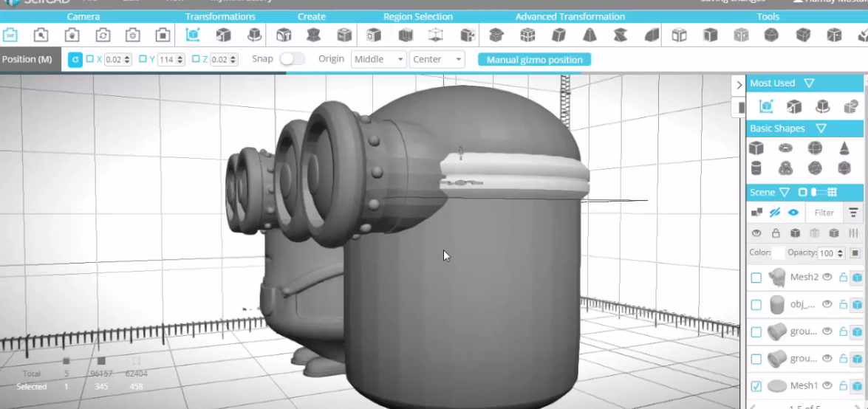The width and height of the screenshot is (868, 409).
Task: Select the wireframe cube Region Selection icon
Action: coord(436,35)
